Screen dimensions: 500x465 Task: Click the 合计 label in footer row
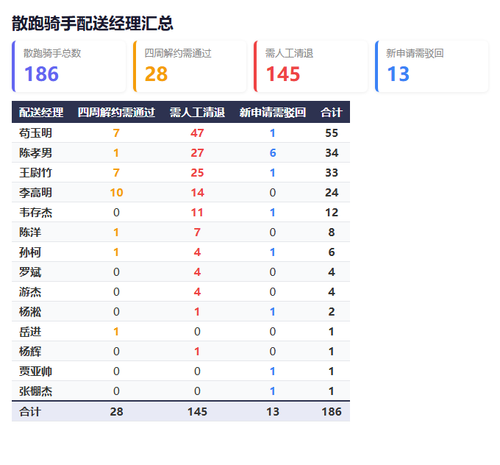click(30, 412)
